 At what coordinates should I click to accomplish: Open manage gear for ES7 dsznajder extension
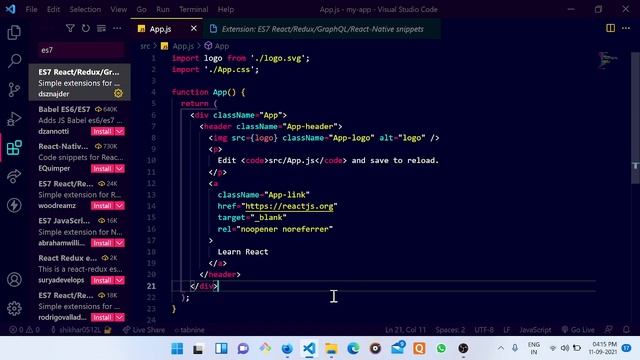coord(118,93)
